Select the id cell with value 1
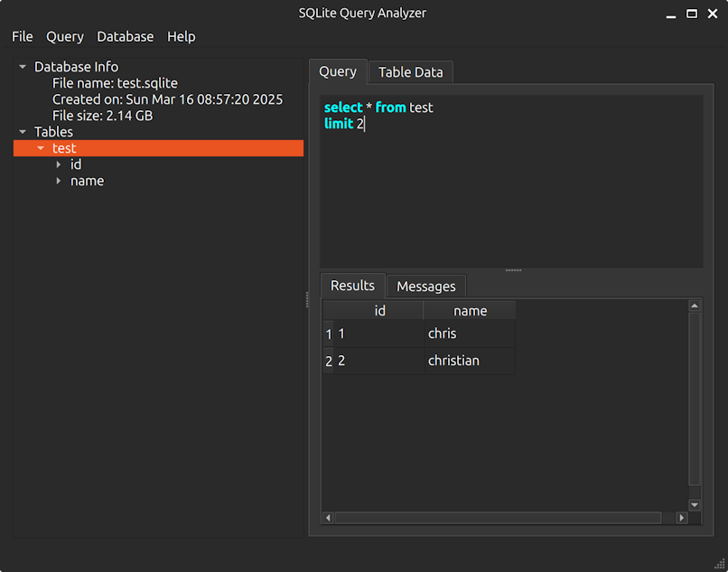The width and height of the screenshot is (728, 572). coord(379,333)
